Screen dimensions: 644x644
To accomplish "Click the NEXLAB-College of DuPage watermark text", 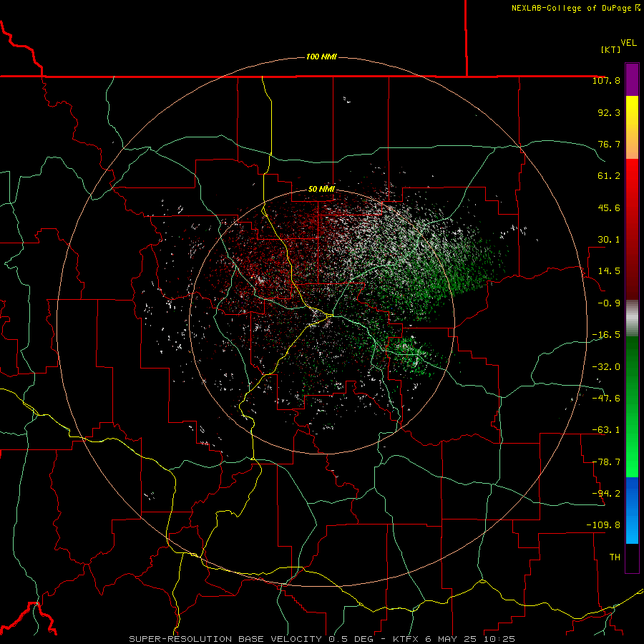I will pos(576,8).
